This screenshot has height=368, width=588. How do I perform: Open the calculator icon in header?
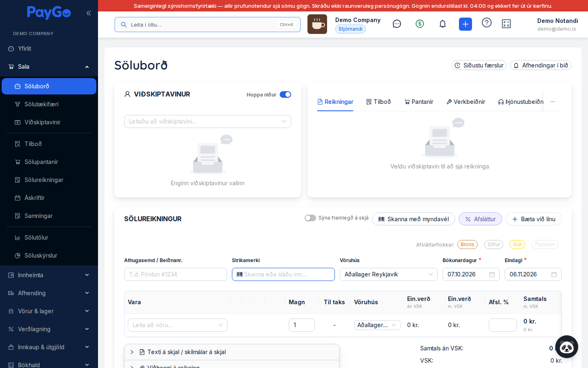pos(506,24)
